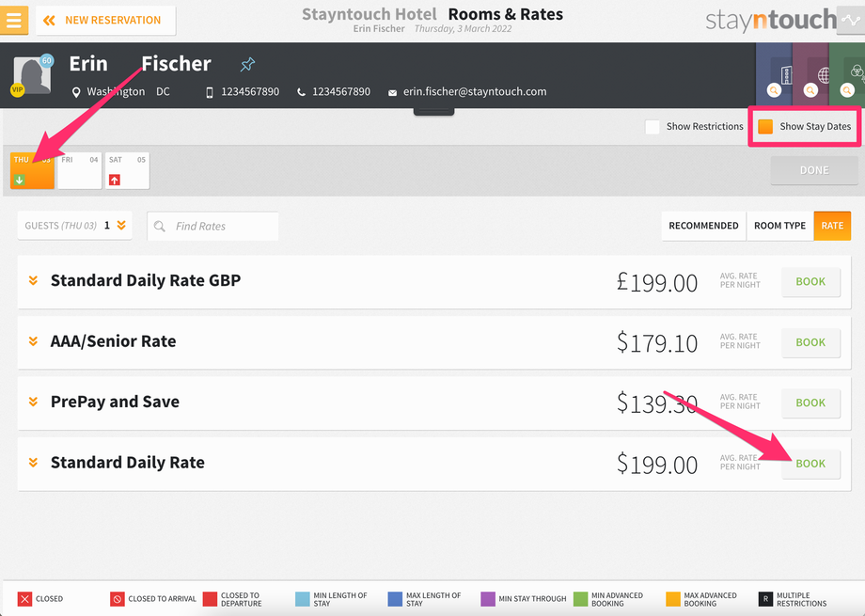Open the hamburger main menu

[x=14, y=21]
